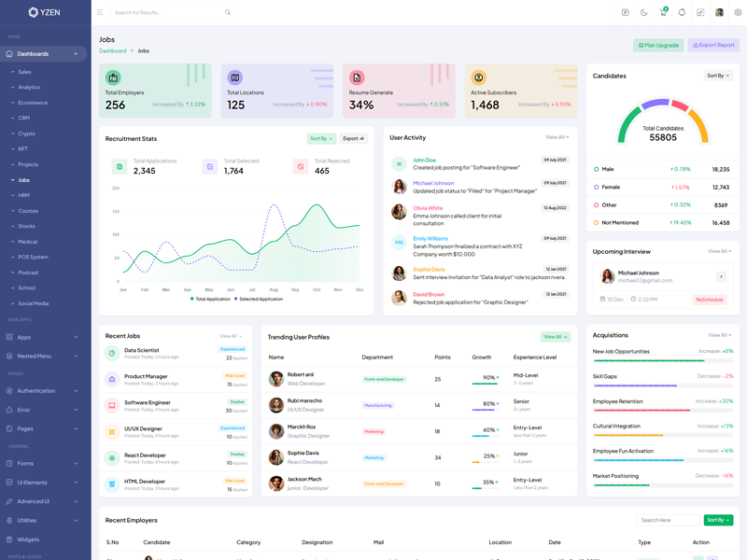Select HRM from sidebar menu

tap(24, 195)
